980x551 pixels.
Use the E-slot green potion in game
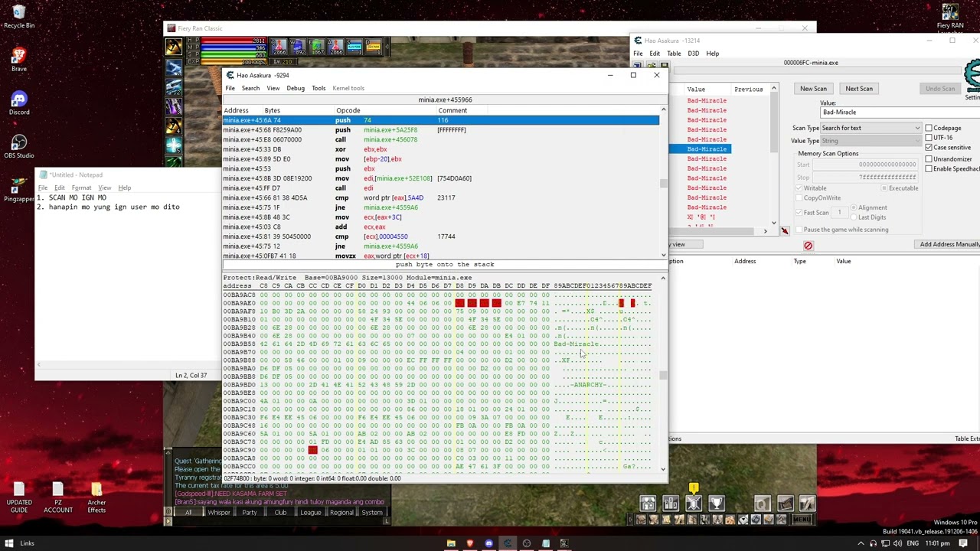click(316, 47)
